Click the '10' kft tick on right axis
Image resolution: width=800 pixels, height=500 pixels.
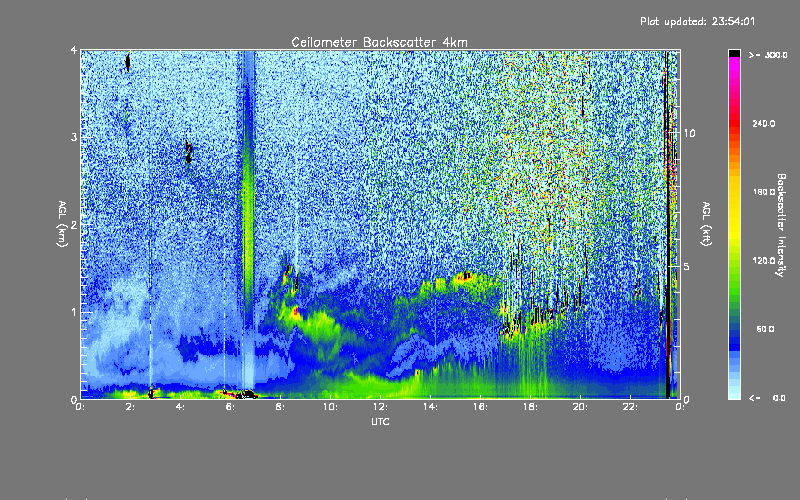pyautogui.click(x=689, y=133)
